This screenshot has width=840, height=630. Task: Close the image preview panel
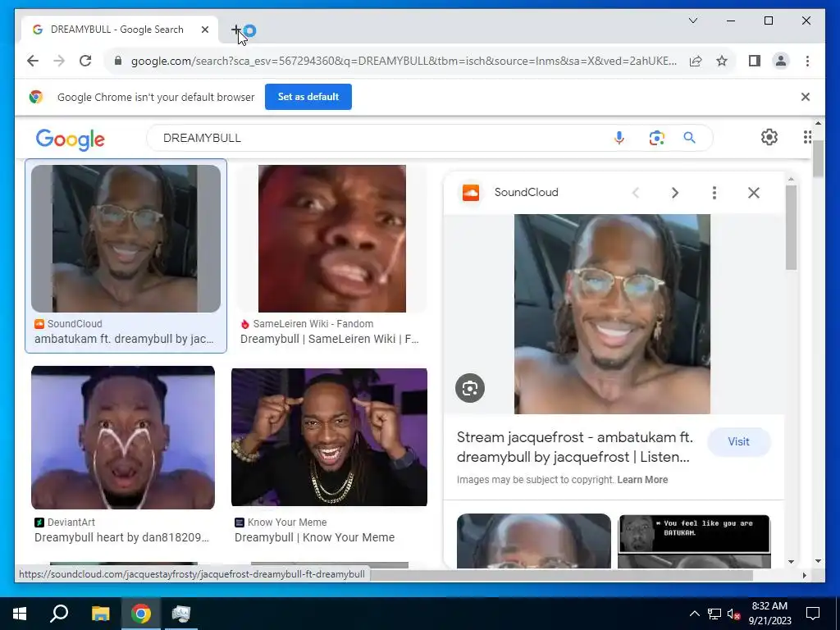[754, 193]
